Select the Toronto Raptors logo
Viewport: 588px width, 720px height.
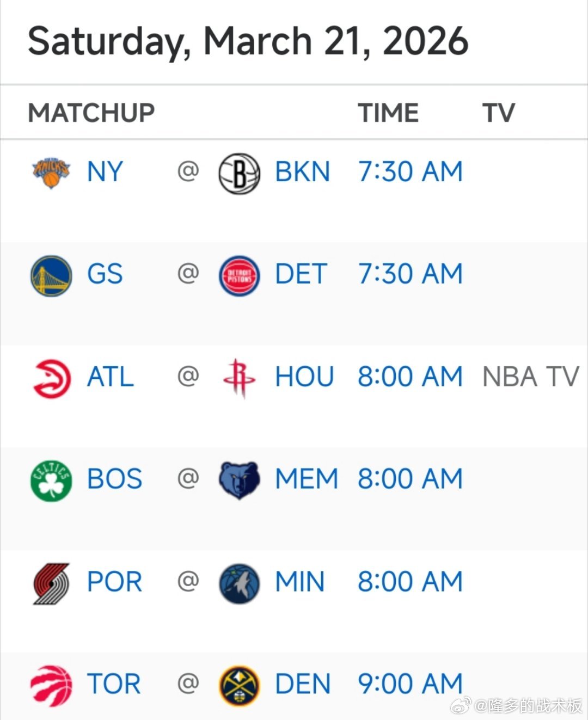(51, 686)
